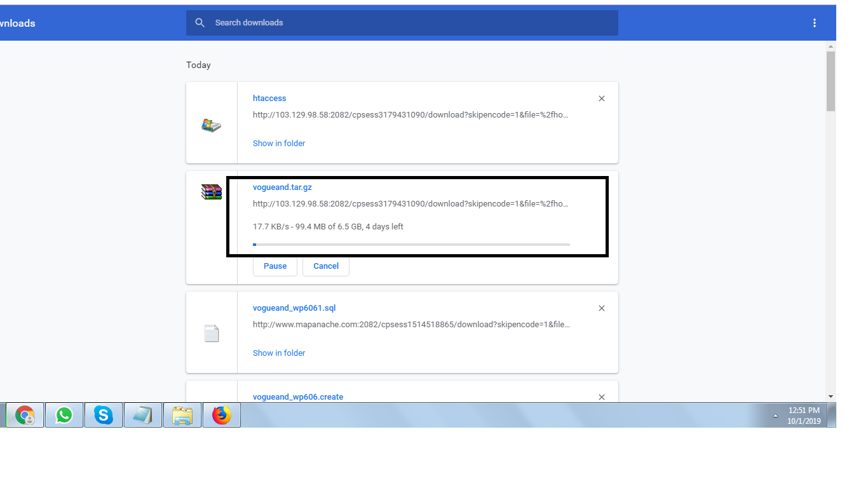Open Skype from the taskbar
Viewport: 868px width, 488px height.
104,416
